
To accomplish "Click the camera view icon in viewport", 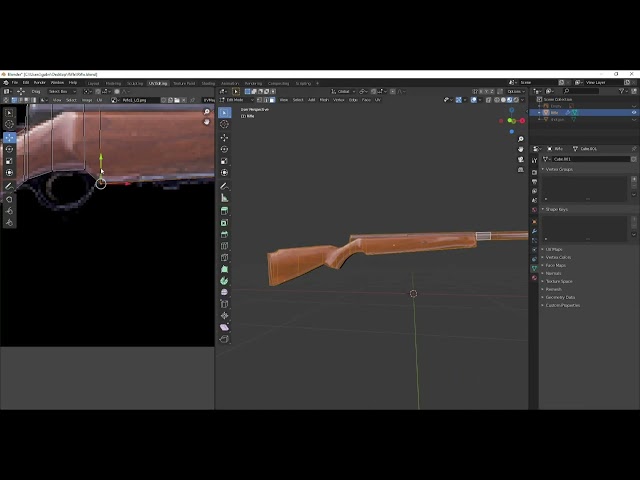I will (520, 159).
